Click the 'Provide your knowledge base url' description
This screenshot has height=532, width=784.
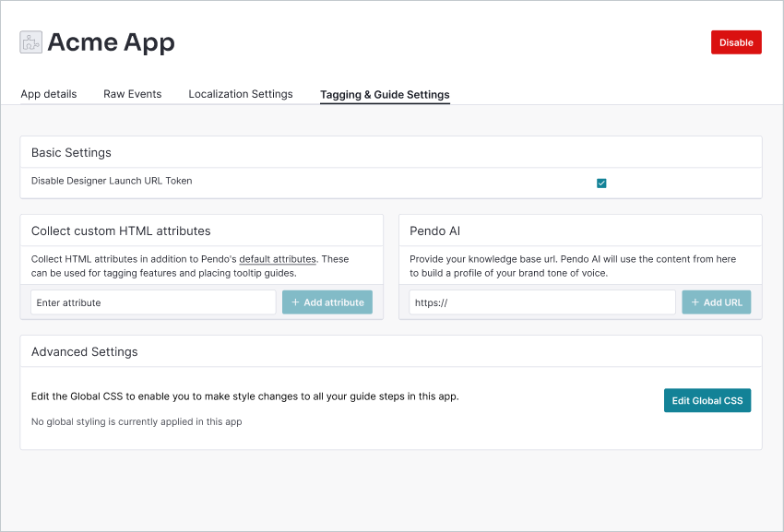pyautogui.click(x=573, y=266)
